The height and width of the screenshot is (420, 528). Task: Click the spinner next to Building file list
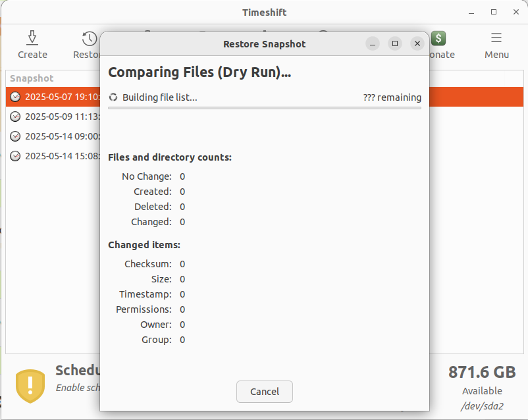tap(113, 97)
